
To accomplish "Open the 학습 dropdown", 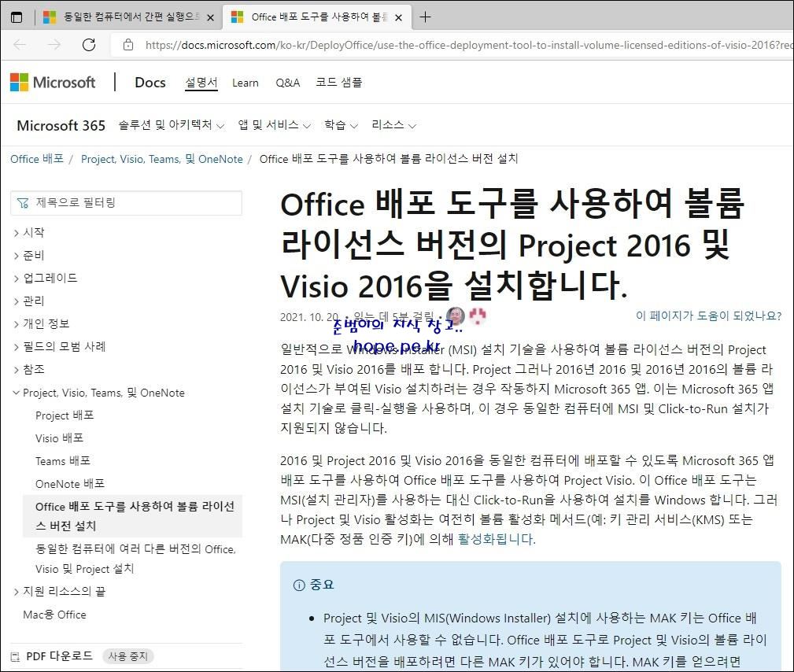I will [x=341, y=125].
